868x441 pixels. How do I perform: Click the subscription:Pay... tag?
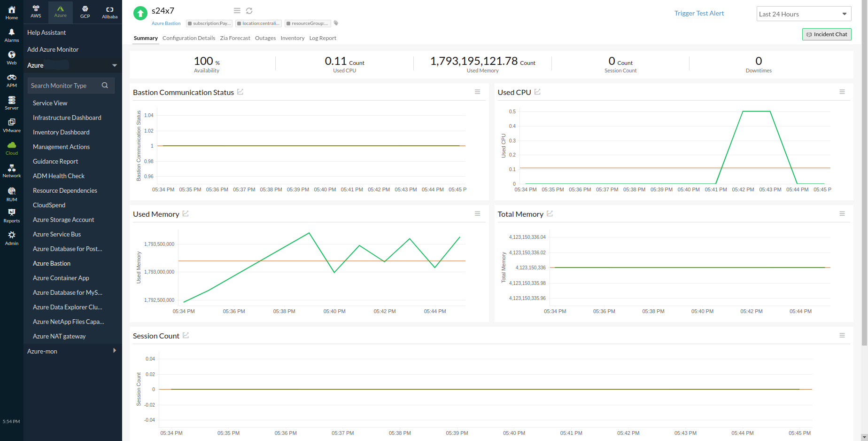click(x=209, y=23)
